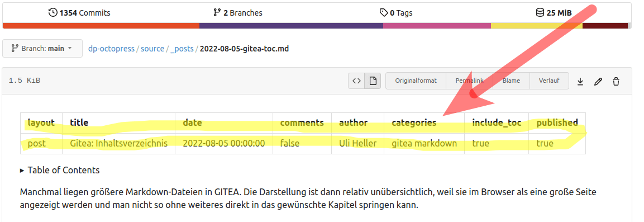Image resolution: width=644 pixels, height=222 pixels.
Task: Click the yellow language bar segment
Action: pyautogui.click(x=537, y=26)
